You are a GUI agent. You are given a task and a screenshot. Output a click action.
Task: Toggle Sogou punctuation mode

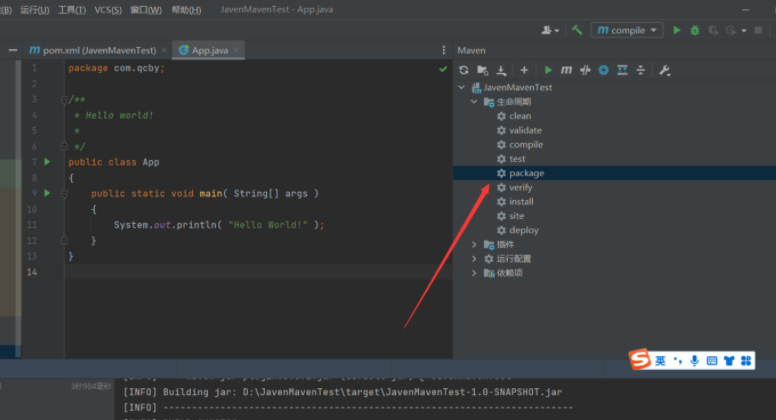click(x=678, y=361)
